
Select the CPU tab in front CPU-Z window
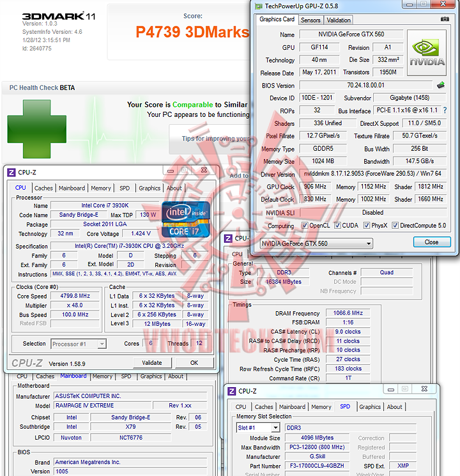pos(20,188)
